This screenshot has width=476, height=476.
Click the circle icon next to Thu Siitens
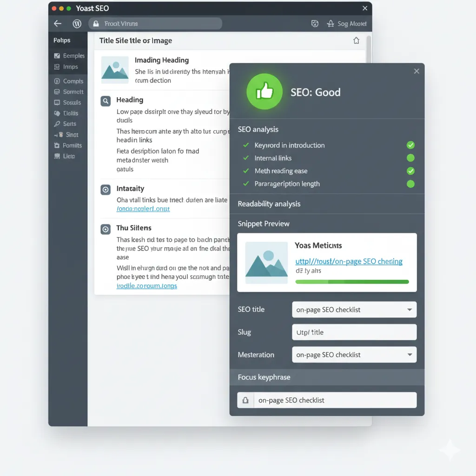click(x=106, y=229)
